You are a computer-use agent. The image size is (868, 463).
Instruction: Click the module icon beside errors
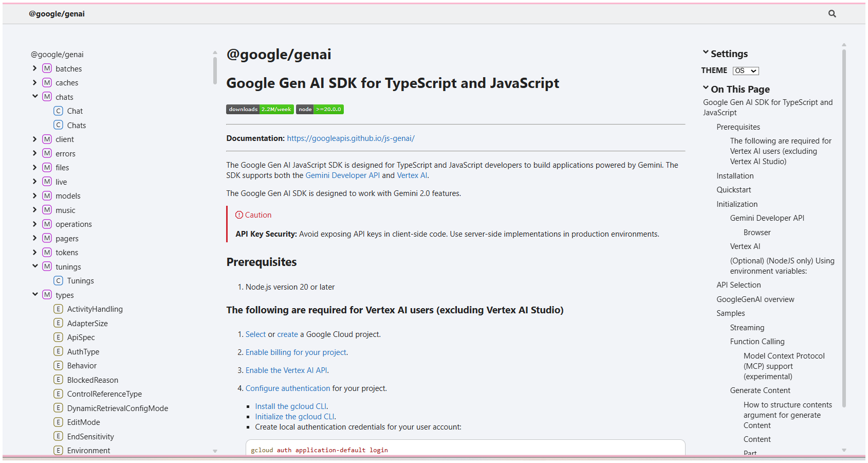point(47,153)
